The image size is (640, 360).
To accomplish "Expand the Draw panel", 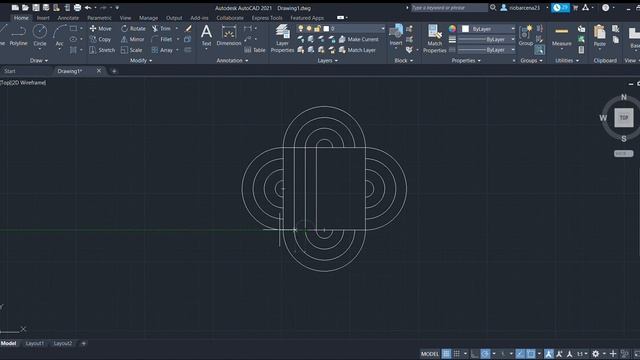I will point(39,60).
